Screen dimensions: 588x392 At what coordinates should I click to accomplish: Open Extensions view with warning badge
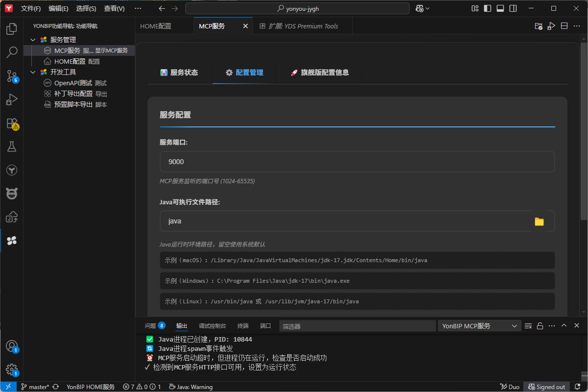click(12, 123)
